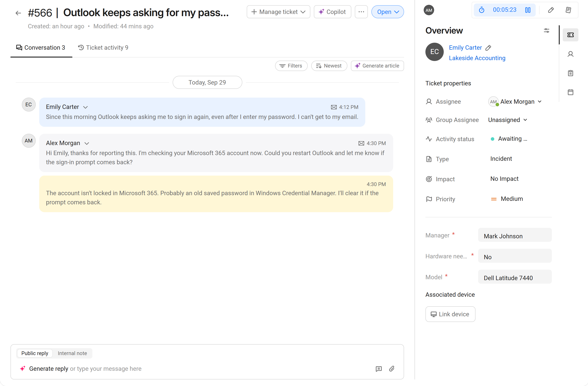The height and width of the screenshot is (386, 588).
Task: Open the ticket details sidebar icon
Action: click(x=571, y=35)
